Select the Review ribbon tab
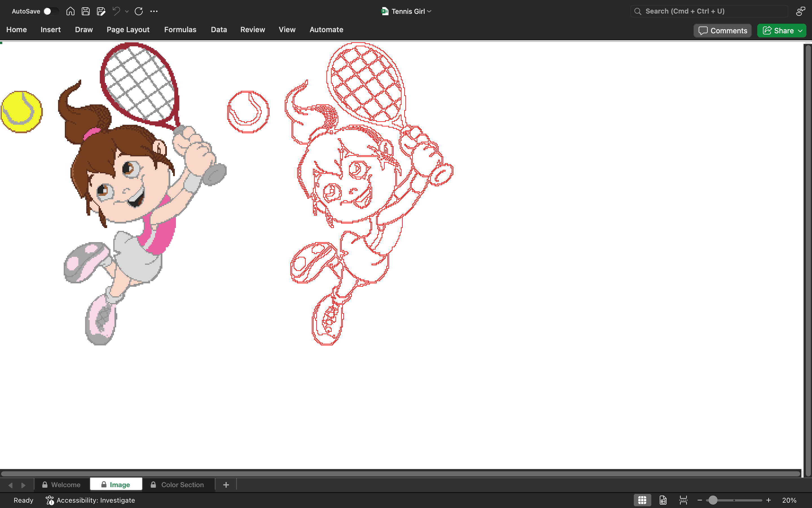This screenshot has height=508, width=812. pos(253,30)
